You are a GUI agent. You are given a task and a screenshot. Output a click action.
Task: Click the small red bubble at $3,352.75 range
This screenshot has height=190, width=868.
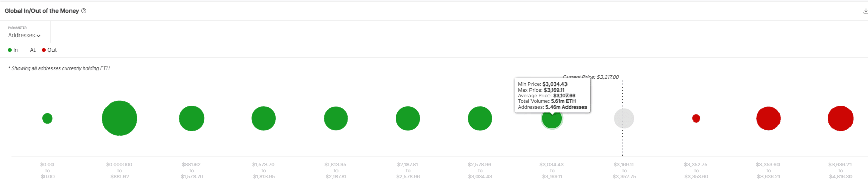(696, 118)
